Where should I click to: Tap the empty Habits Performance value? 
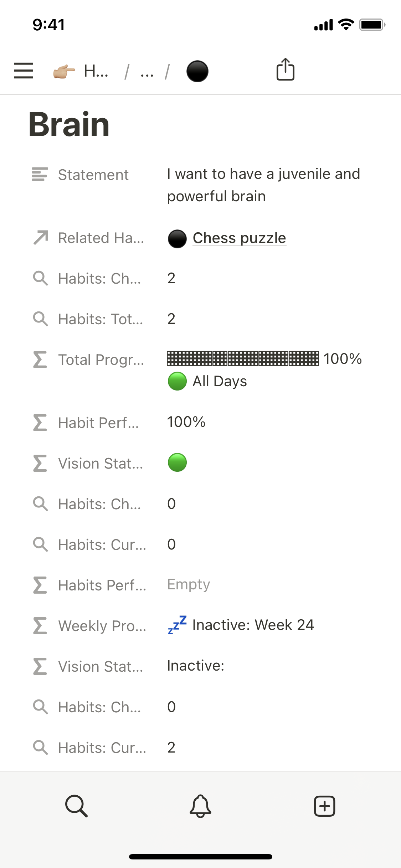tap(189, 584)
